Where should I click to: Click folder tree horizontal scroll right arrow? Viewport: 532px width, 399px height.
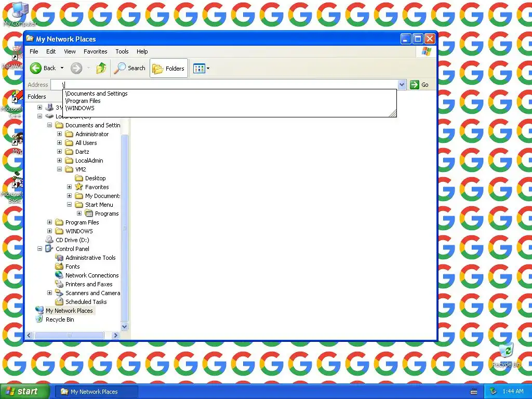tap(115, 335)
